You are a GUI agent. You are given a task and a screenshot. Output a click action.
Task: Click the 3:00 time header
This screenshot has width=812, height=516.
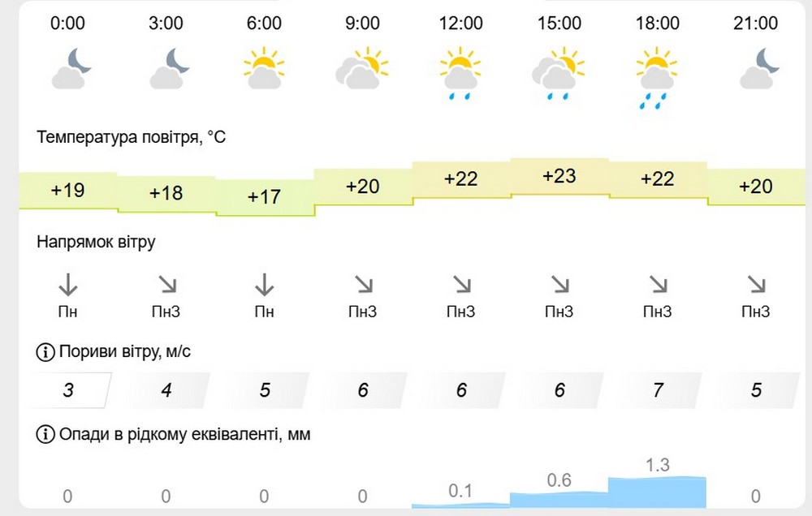click(166, 24)
